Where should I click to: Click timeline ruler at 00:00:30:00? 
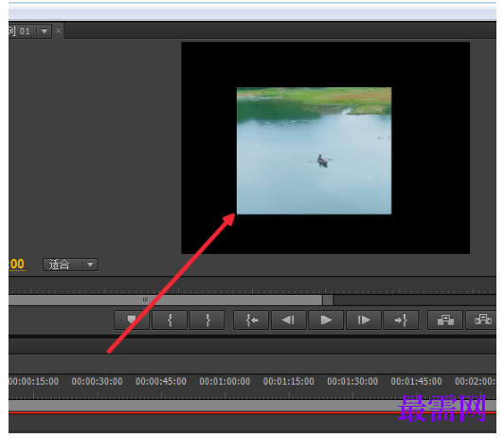tap(97, 381)
